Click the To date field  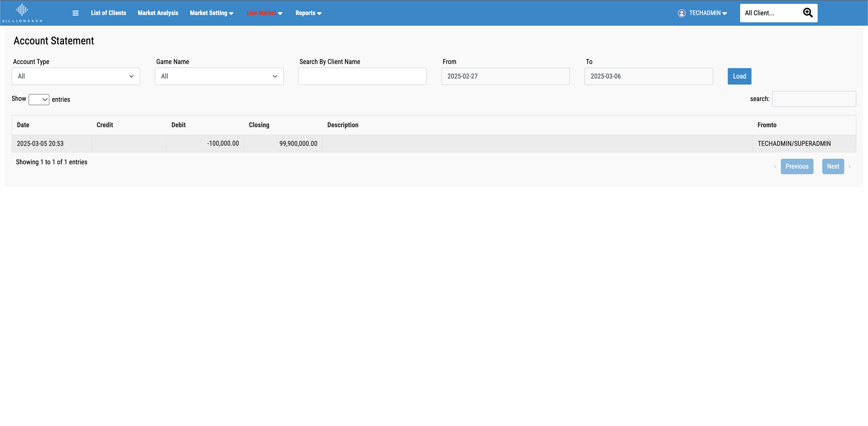[648, 76]
